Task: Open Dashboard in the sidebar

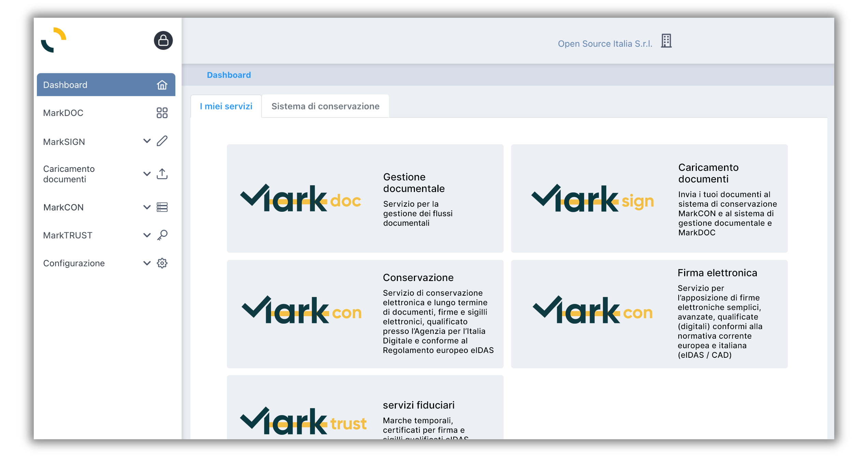Action: pos(106,85)
